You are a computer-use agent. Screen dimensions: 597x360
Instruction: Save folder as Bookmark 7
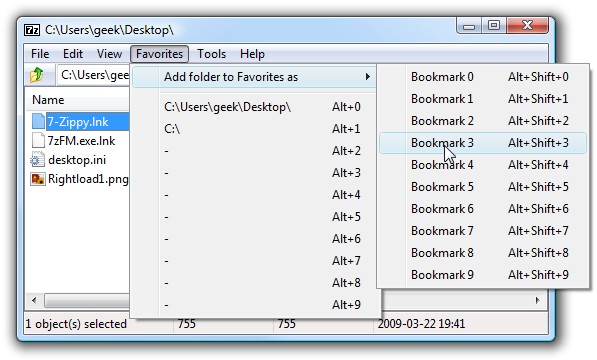483,231
